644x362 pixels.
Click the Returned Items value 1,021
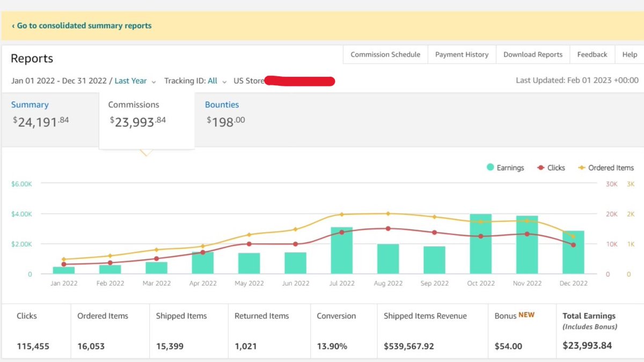tap(246, 346)
